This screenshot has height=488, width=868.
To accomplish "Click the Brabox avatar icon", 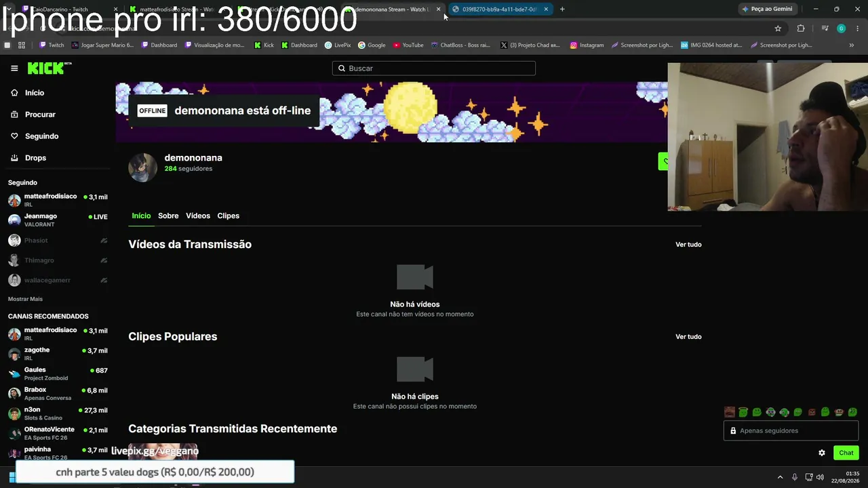I will (14, 393).
